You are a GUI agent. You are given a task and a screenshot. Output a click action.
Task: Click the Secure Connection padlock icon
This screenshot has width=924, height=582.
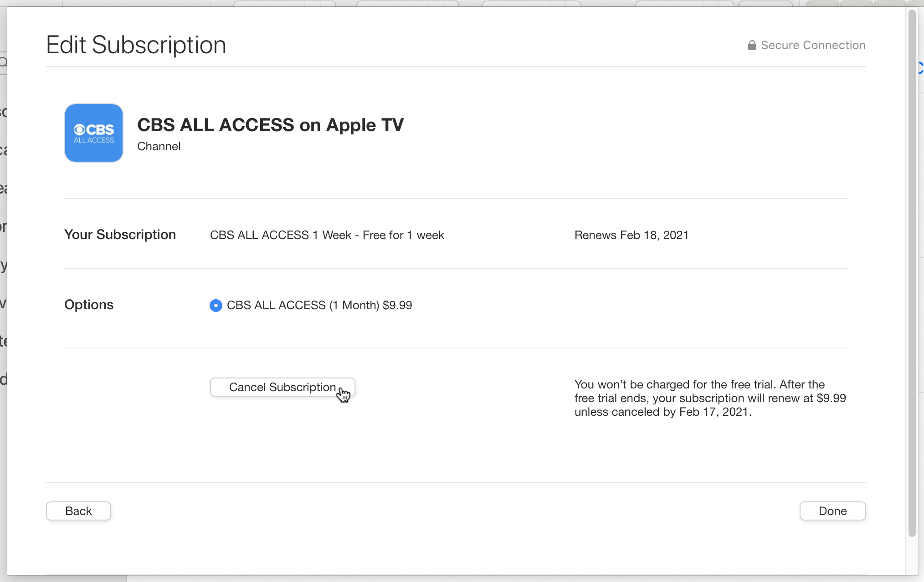click(752, 45)
